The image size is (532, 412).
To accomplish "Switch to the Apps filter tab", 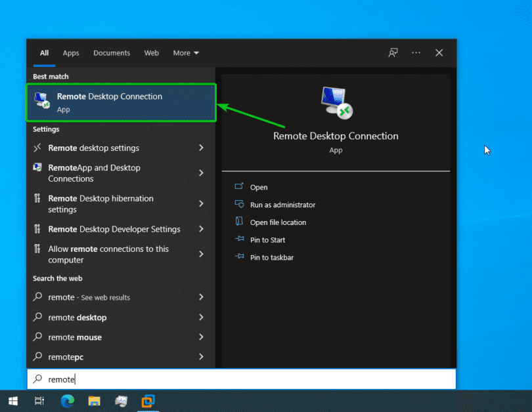I will pos(71,53).
